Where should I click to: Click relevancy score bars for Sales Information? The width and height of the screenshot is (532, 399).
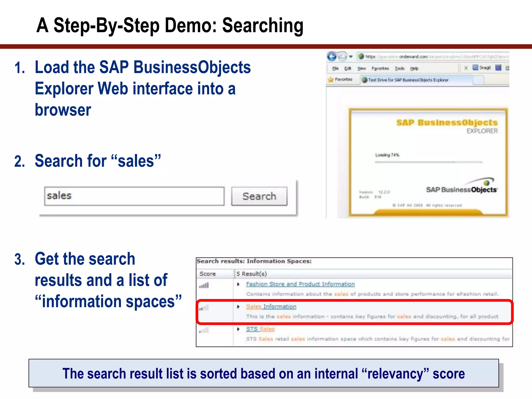point(204,308)
